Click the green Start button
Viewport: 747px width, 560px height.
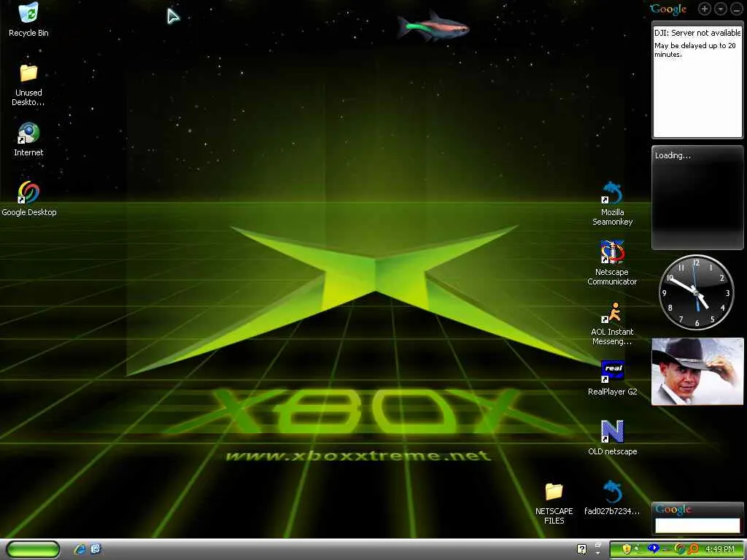tap(33, 549)
